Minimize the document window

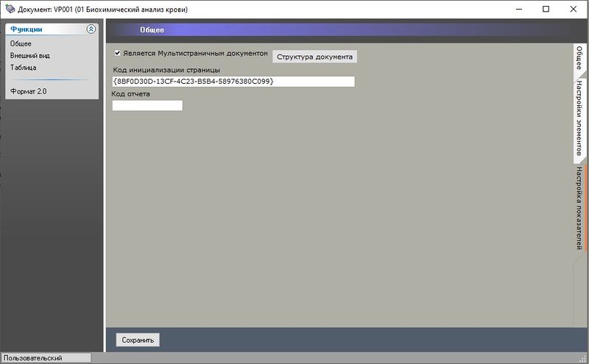(x=512, y=9)
